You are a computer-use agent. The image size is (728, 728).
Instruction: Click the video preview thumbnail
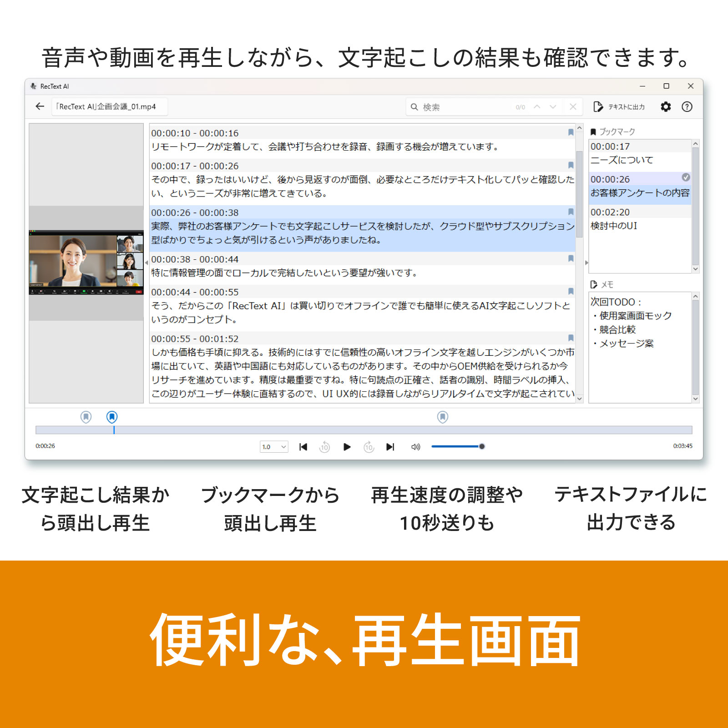tap(86, 263)
